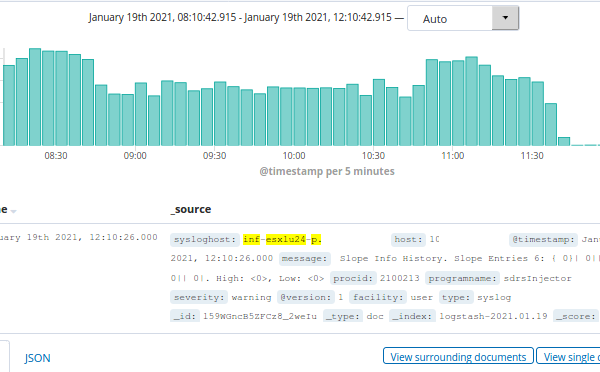The height and width of the screenshot is (372, 600).
Task: Click the host: field label
Action: click(408, 240)
